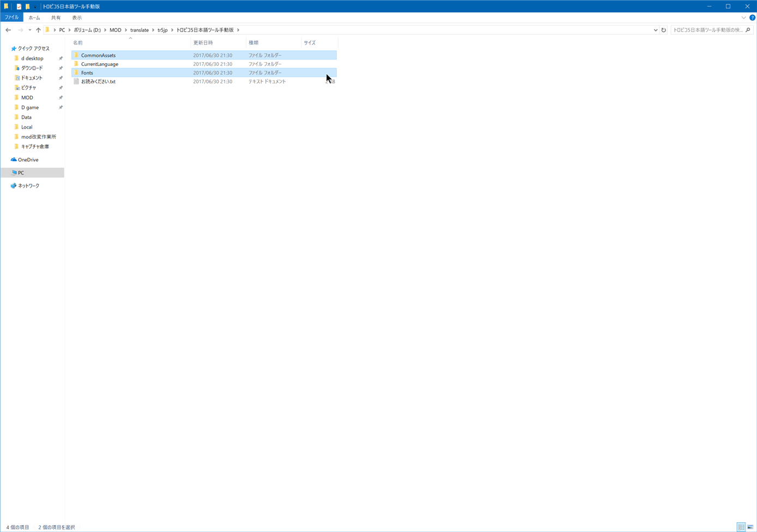The image size is (757, 532).
Task: Select tr5jp in the address breadcrumb
Action: click(162, 30)
